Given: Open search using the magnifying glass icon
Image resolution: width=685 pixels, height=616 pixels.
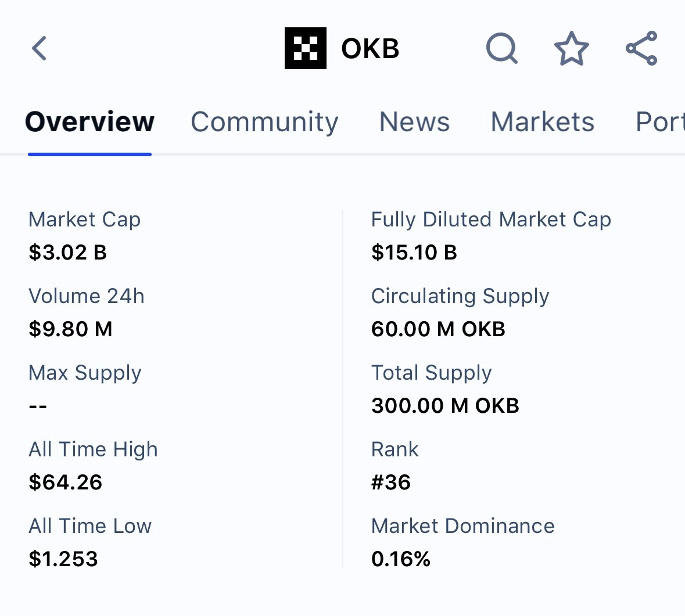Looking at the screenshot, I should [x=501, y=48].
